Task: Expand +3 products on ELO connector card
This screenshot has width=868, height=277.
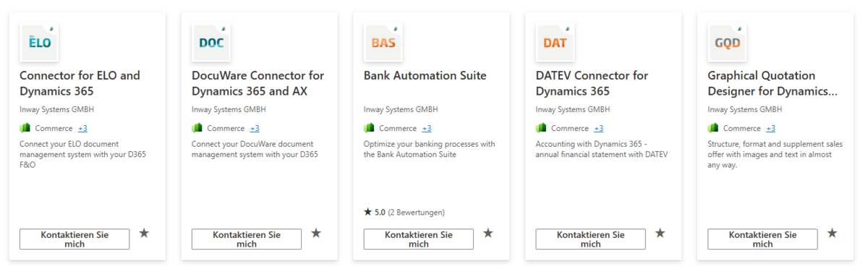Action: pyautogui.click(x=82, y=129)
